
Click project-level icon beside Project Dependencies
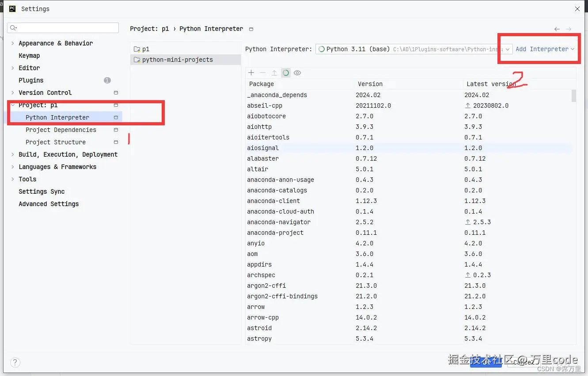(x=116, y=130)
